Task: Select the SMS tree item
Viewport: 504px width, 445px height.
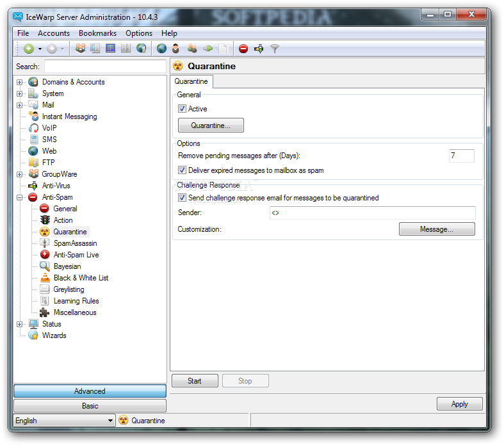Action: pyautogui.click(x=49, y=140)
